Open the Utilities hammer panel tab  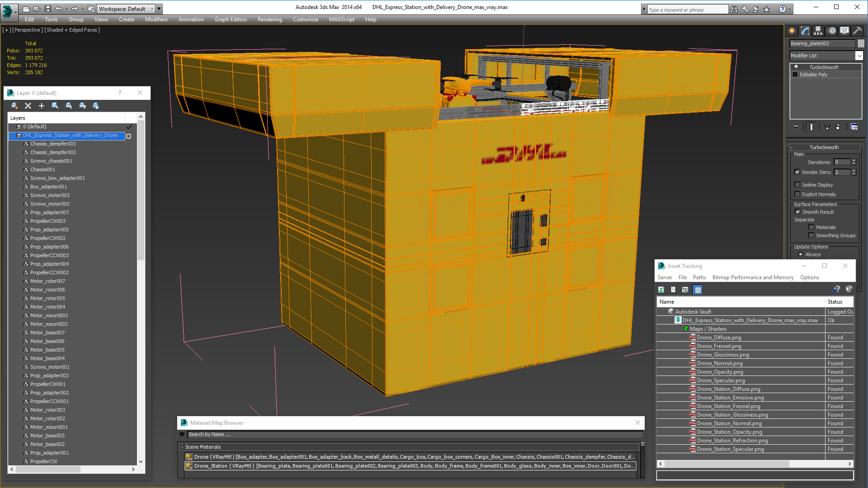pos(857,31)
